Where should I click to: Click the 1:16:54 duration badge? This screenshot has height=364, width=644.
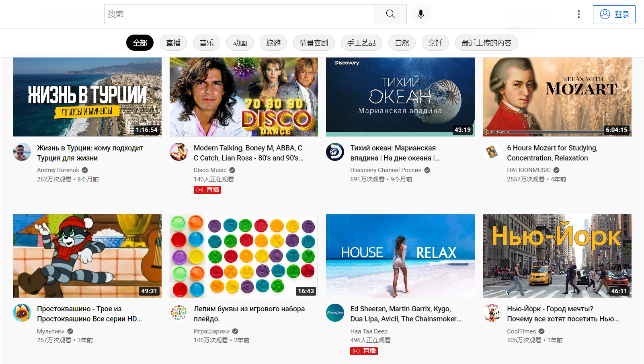(146, 130)
